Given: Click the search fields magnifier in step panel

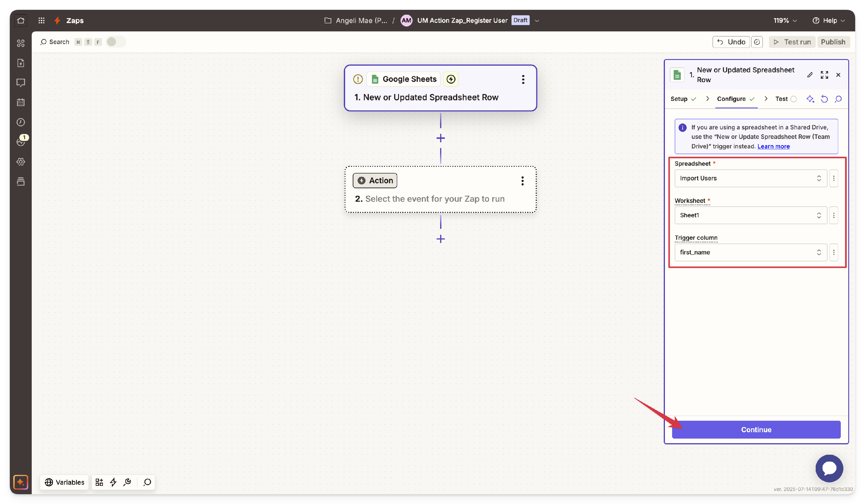Looking at the screenshot, I should click(838, 99).
